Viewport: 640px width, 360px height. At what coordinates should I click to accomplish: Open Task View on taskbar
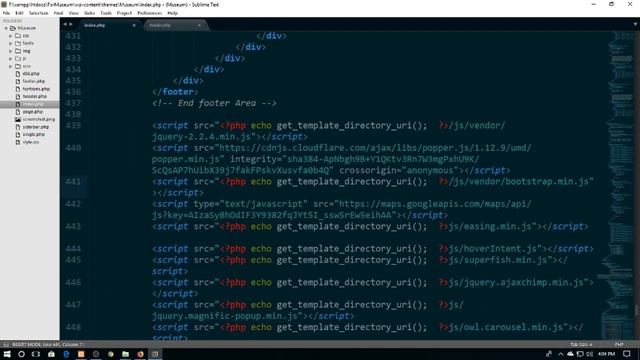[x=36, y=354]
